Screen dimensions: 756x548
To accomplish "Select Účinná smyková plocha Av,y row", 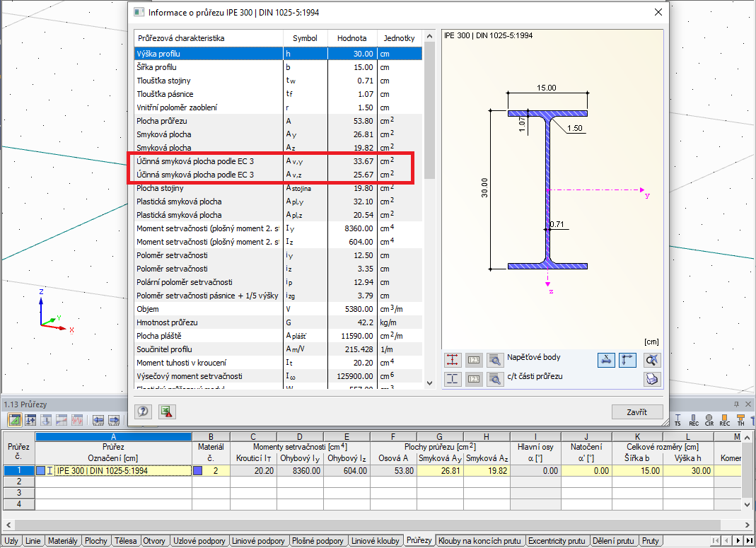I will click(278, 161).
